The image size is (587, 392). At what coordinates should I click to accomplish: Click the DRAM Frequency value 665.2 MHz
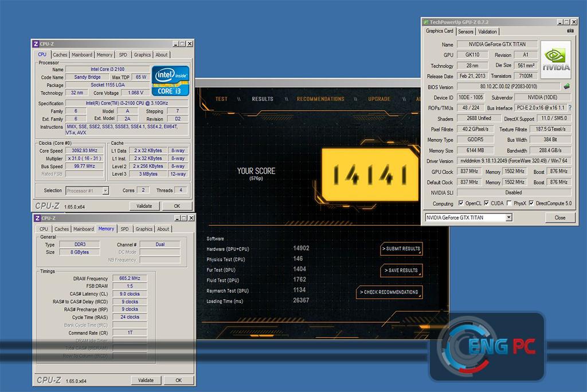tap(130, 279)
